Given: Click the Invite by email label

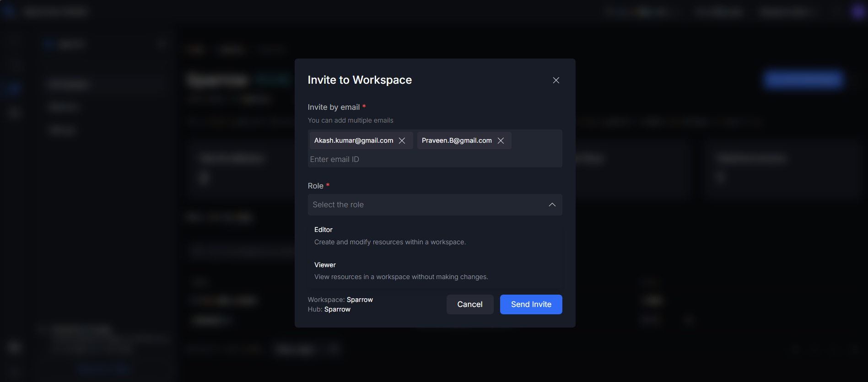Looking at the screenshot, I should pos(334,107).
